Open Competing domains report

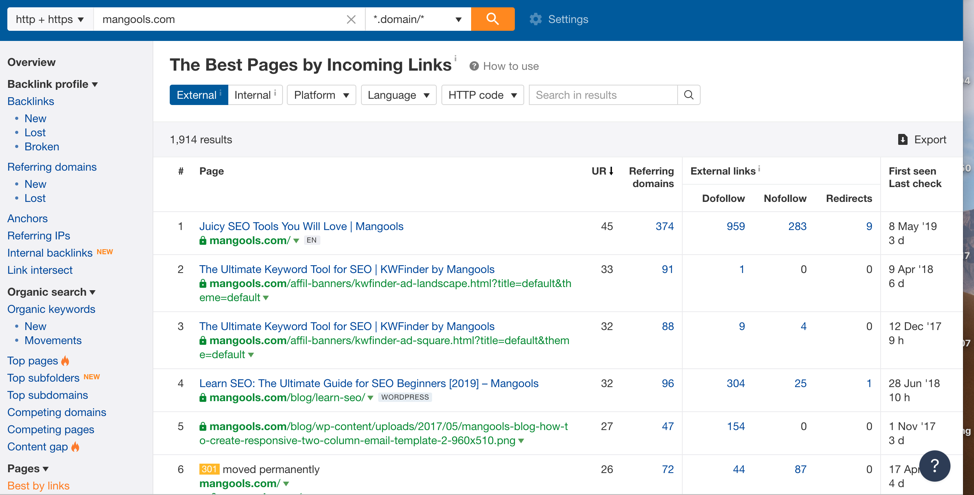tap(57, 412)
